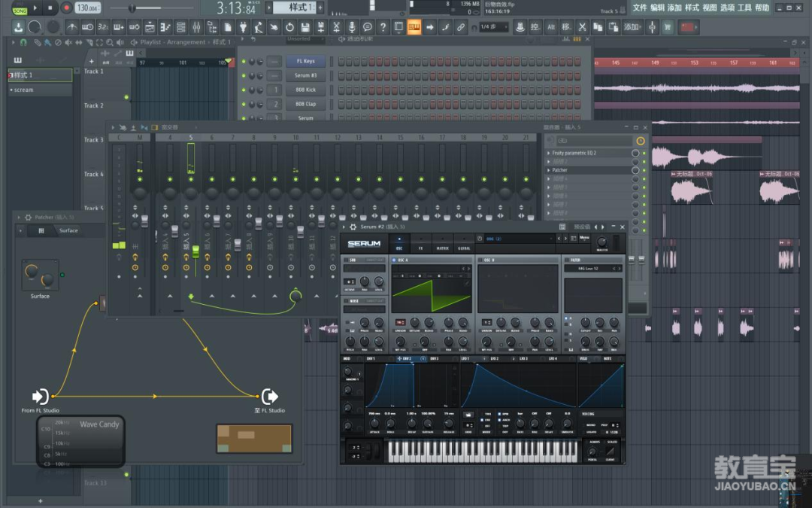
Task: Mute the 808 Kick channel LED
Action: click(244, 90)
